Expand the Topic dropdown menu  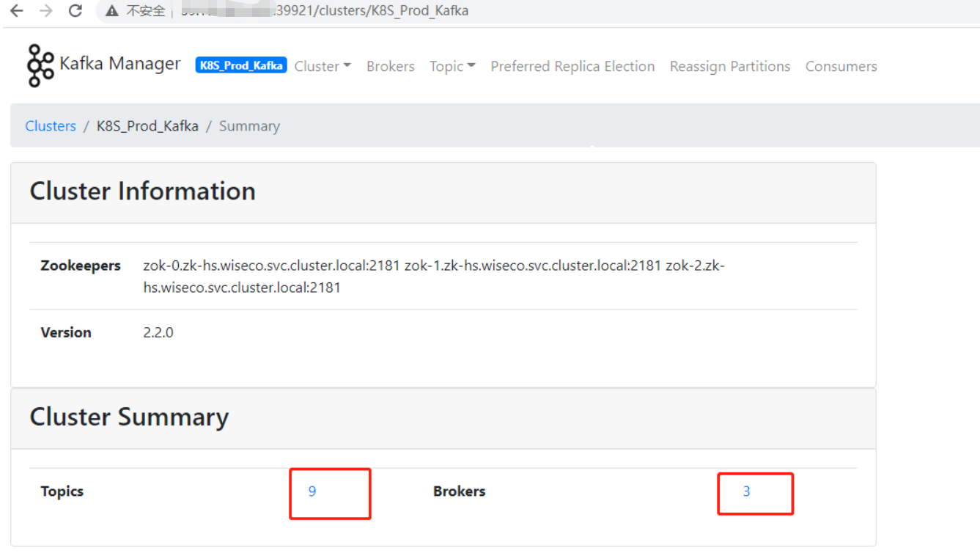[x=452, y=66]
